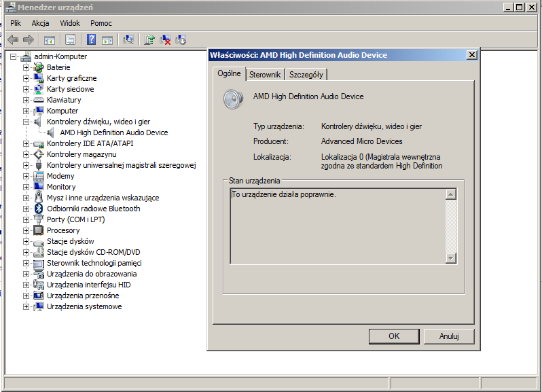Click the Karty sieciowe icon

click(38, 89)
